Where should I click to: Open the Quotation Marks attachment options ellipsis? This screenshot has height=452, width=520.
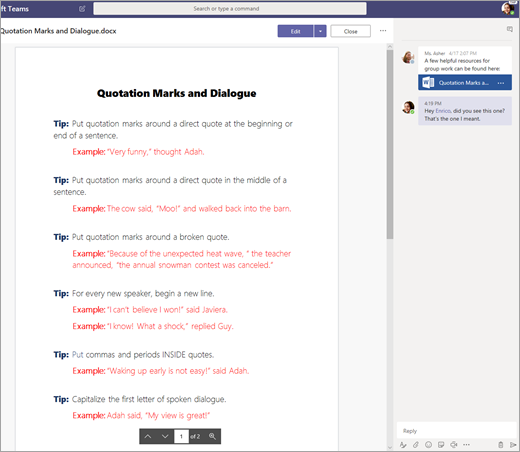(501, 83)
